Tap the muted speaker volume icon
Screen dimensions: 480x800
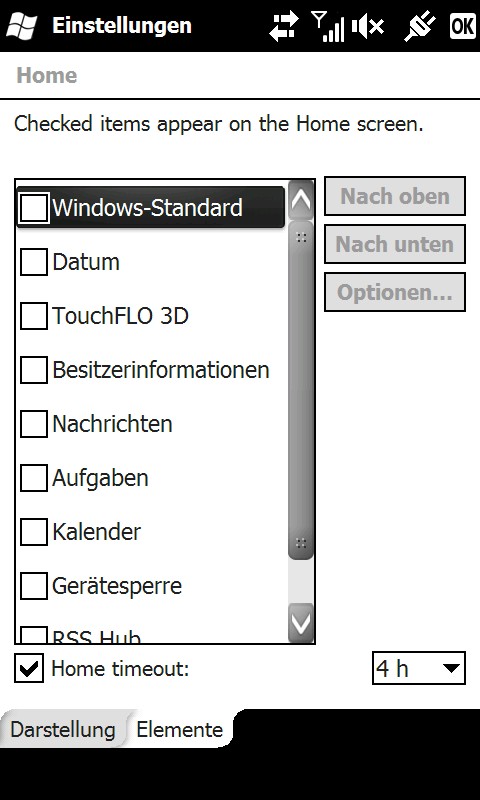tap(368, 26)
